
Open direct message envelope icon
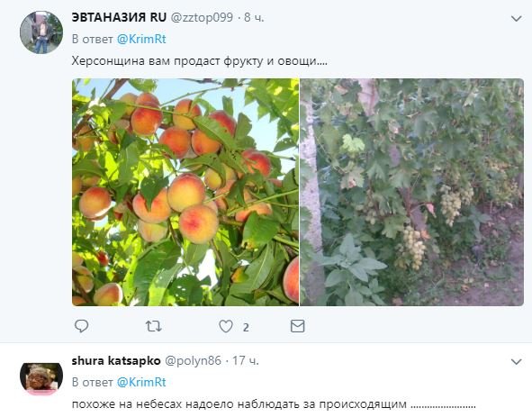click(298, 326)
